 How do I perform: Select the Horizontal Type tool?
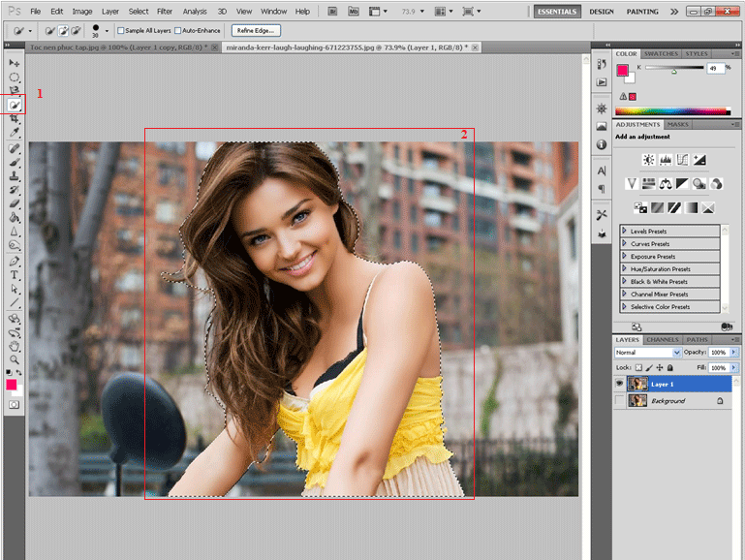[x=15, y=274]
